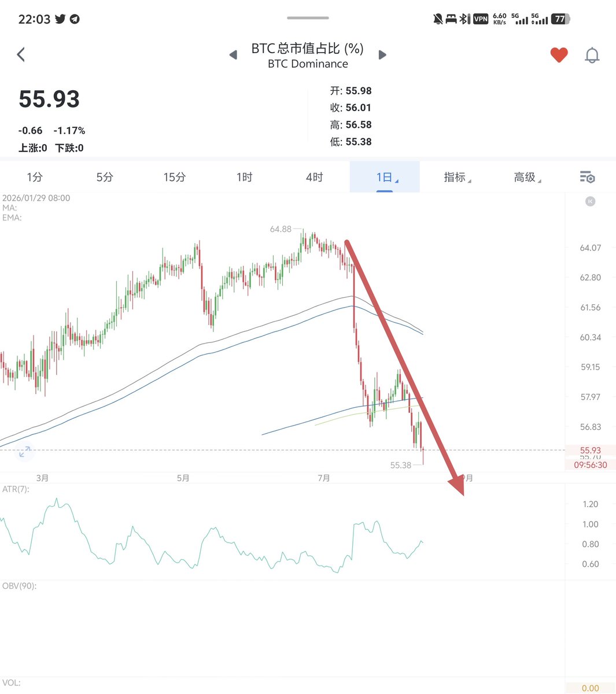The image size is (616, 694).
Task: Tap the ATR(7) indicator label
Action: [x=16, y=489]
